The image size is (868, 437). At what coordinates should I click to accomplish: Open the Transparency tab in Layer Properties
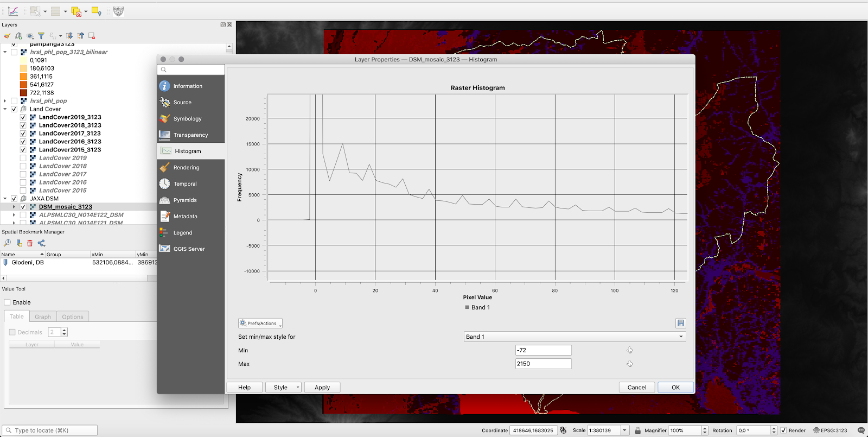tap(191, 135)
